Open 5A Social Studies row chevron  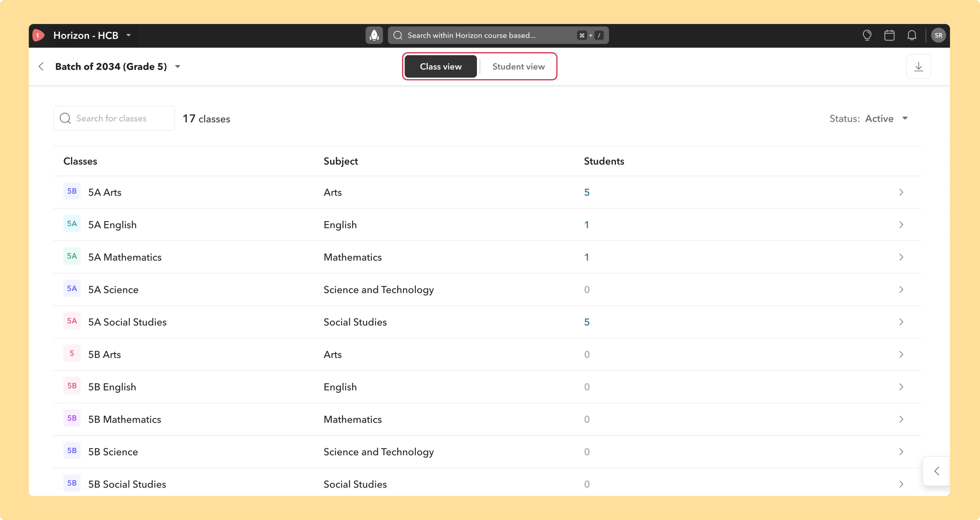click(901, 322)
